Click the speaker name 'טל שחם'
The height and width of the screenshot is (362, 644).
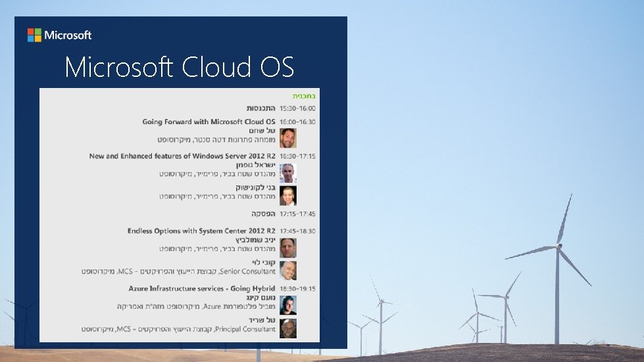pyautogui.click(x=262, y=131)
